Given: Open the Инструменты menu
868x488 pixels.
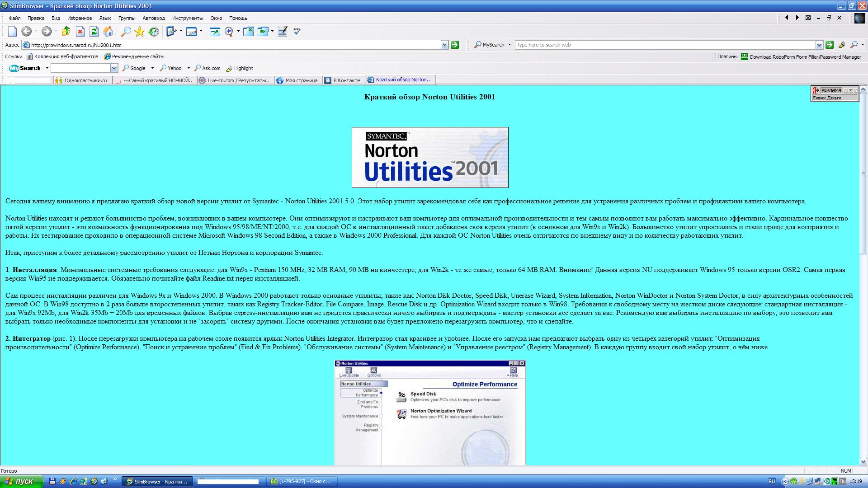Looking at the screenshot, I should pos(187,18).
